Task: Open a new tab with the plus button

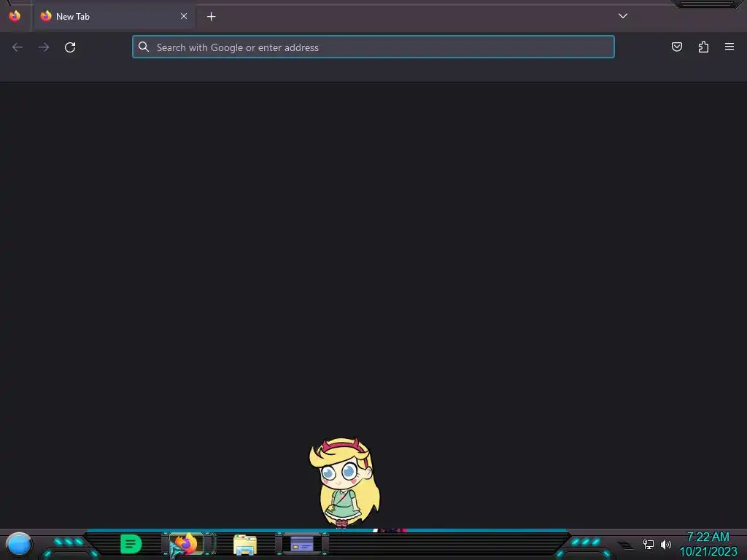Action: click(211, 17)
